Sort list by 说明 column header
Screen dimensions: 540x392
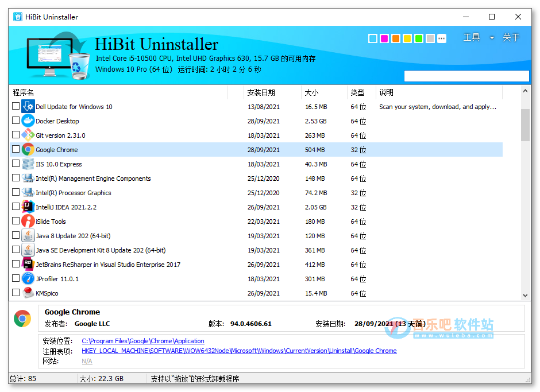[439, 92]
